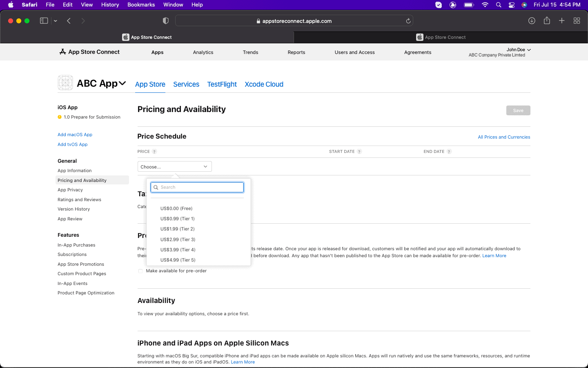Open Learn More link in pre-order section
588x368 pixels.
click(x=494, y=256)
